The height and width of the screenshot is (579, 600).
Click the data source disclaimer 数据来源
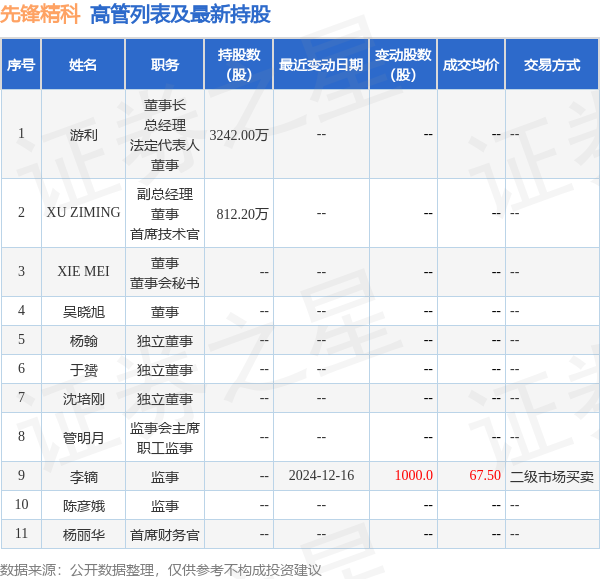coord(161,570)
